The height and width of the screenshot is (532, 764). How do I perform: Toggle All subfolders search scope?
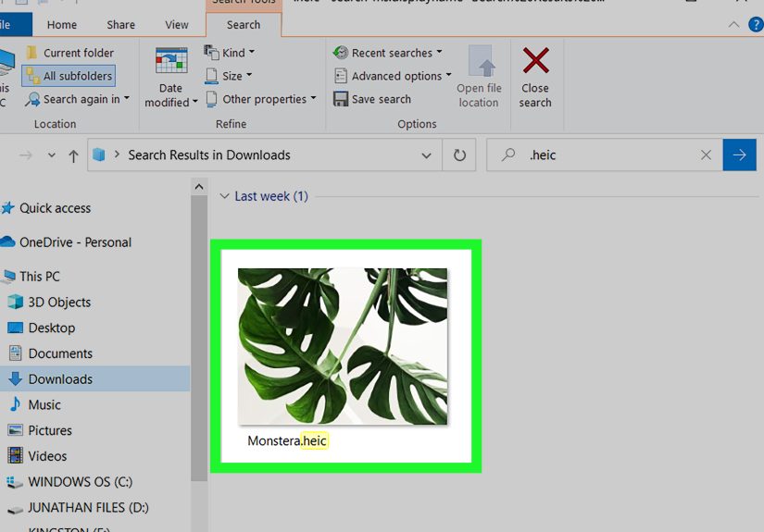tap(69, 76)
